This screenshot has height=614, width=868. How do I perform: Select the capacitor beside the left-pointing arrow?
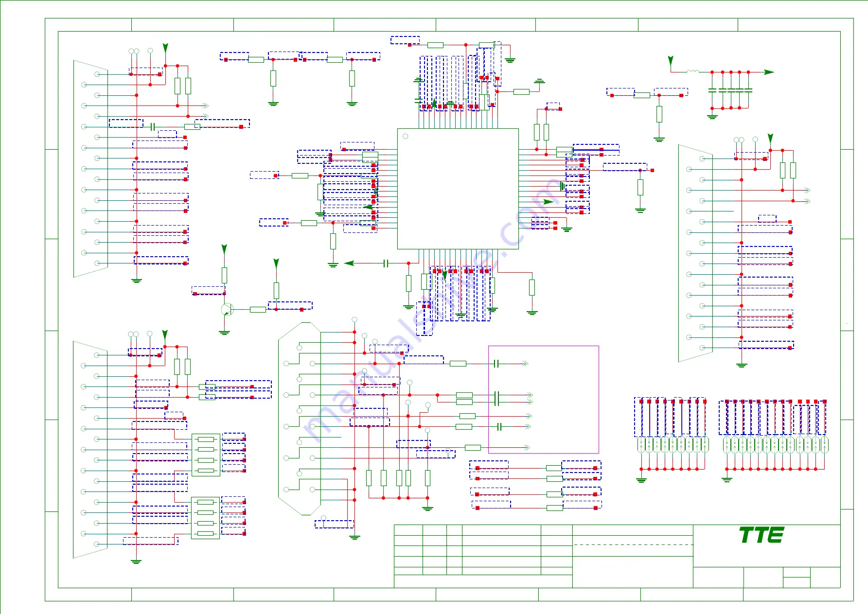(x=386, y=263)
